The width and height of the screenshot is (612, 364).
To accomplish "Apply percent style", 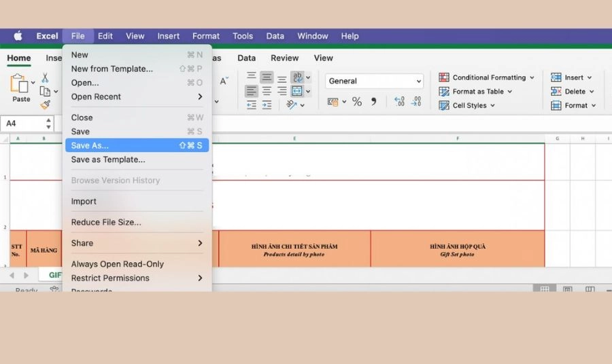I will 357,102.
